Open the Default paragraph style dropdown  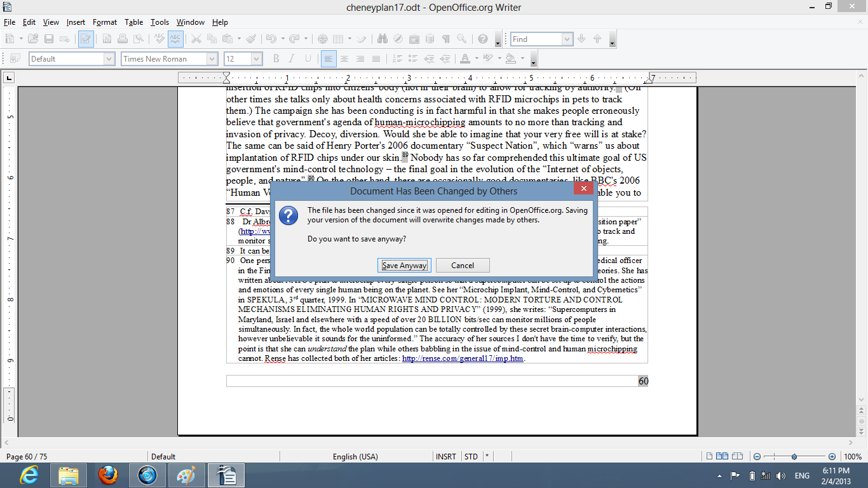coord(109,59)
